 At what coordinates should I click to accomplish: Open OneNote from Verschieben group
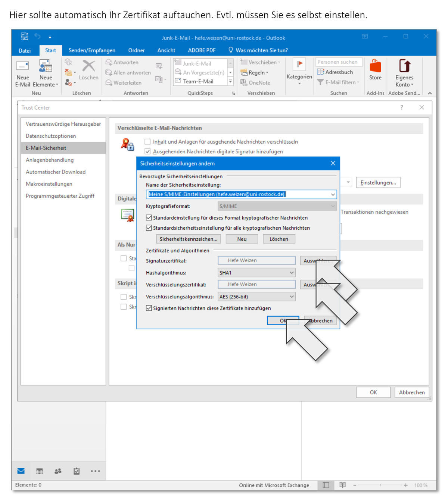tap(255, 82)
